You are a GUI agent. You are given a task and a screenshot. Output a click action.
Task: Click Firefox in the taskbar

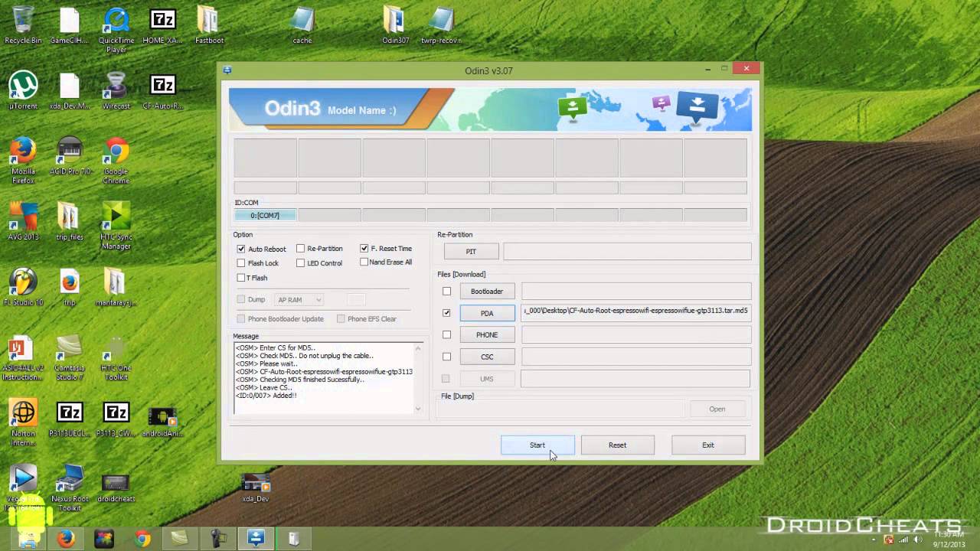click(x=66, y=539)
